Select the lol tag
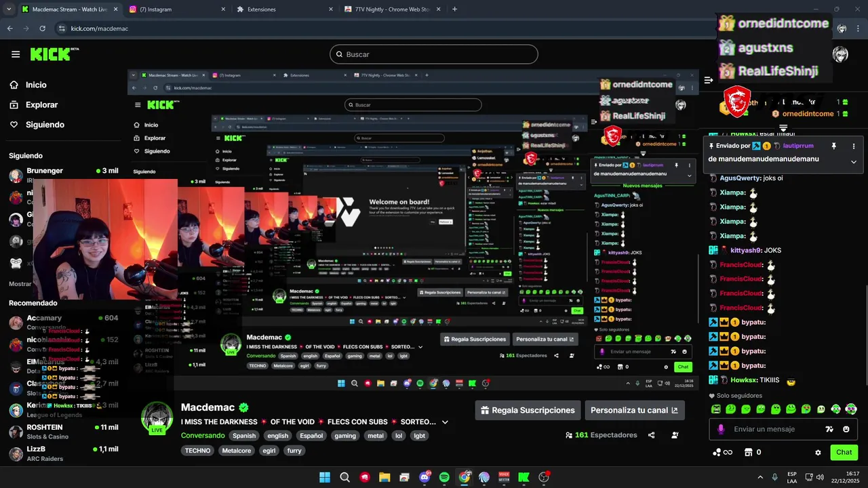Image resolution: width=868 pixels, height=488 pixels. click(399, 436)
